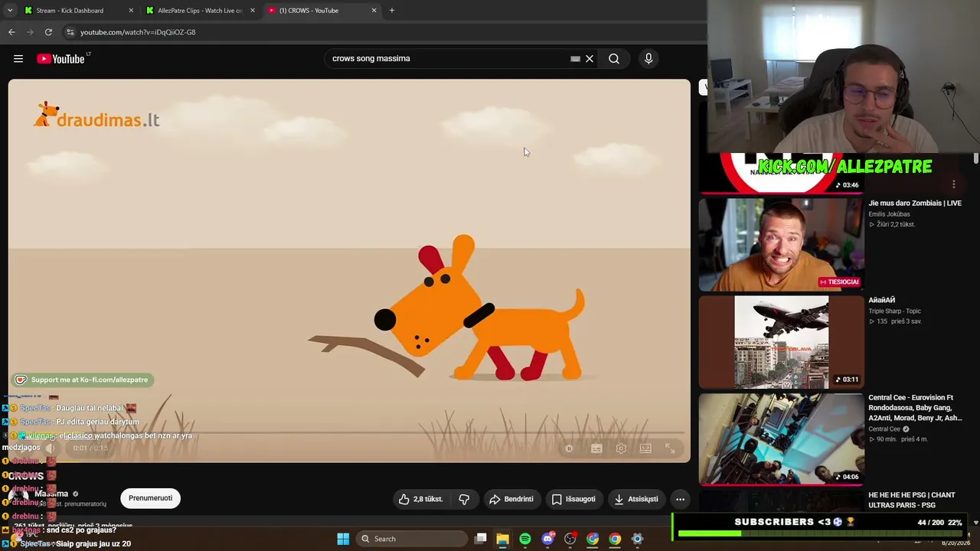980x551 pixels.
Task: Click the Windows taskbar Search box
Action: point(413,539)
